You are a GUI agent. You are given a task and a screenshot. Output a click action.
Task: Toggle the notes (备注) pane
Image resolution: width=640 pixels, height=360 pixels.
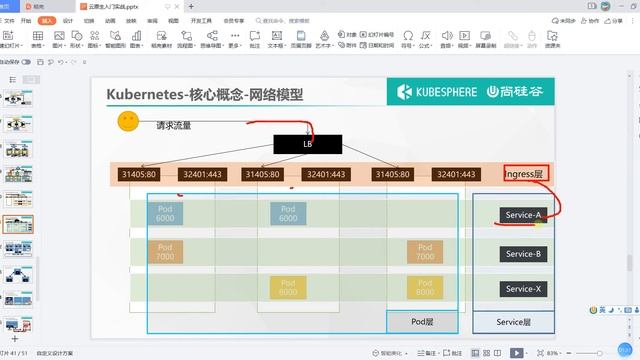pos(427,353)
